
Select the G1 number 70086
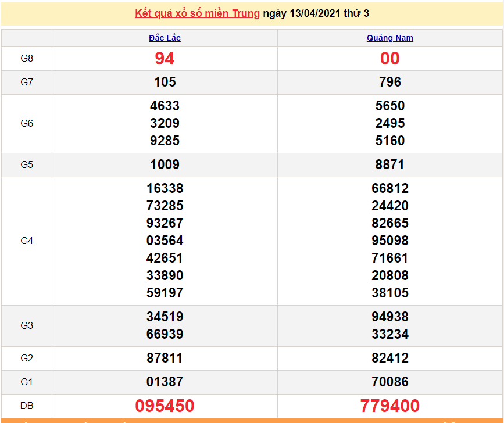pos(389,382)
